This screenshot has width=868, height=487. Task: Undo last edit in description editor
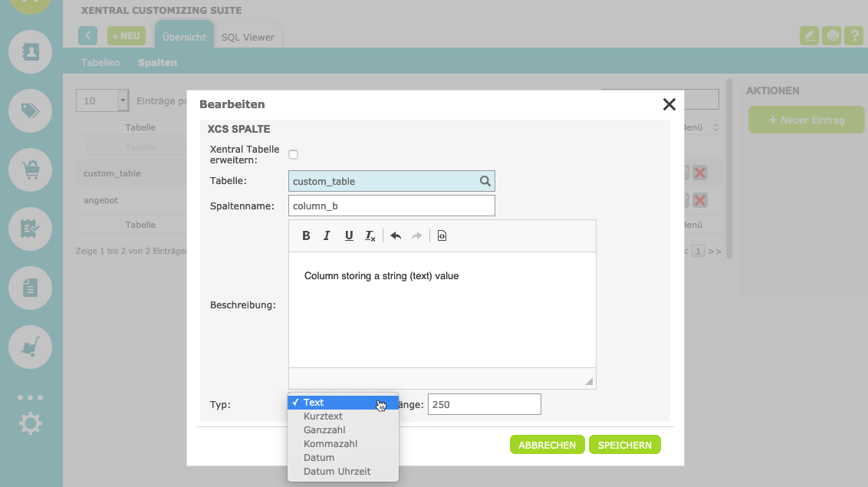tap(396, 235)
